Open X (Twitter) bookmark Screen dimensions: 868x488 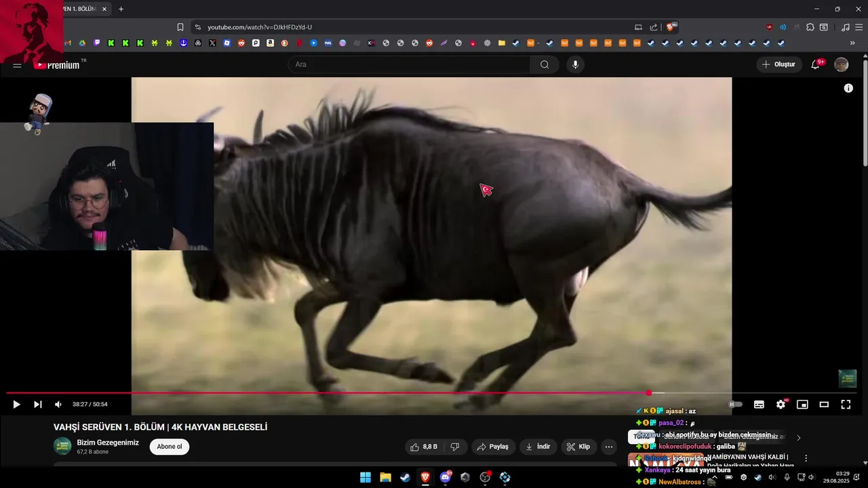coord(212,43)
